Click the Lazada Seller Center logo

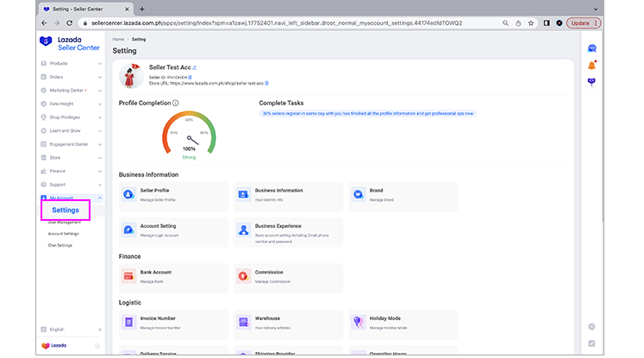(x=70, y=44)
